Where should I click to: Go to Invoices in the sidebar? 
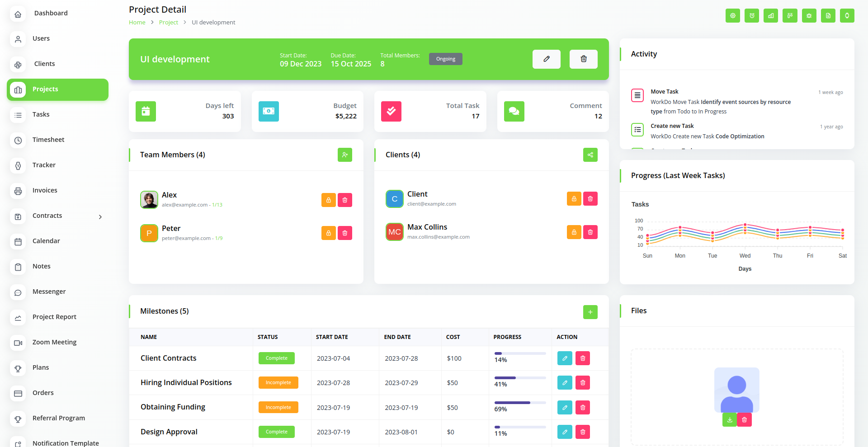pyautogui.click(x=45, y=190)
